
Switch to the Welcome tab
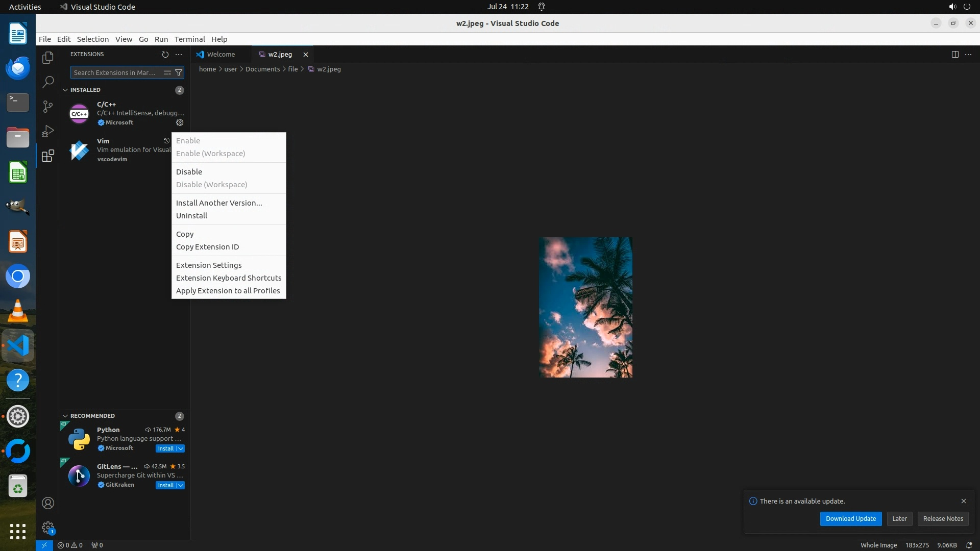click(220, 54)
